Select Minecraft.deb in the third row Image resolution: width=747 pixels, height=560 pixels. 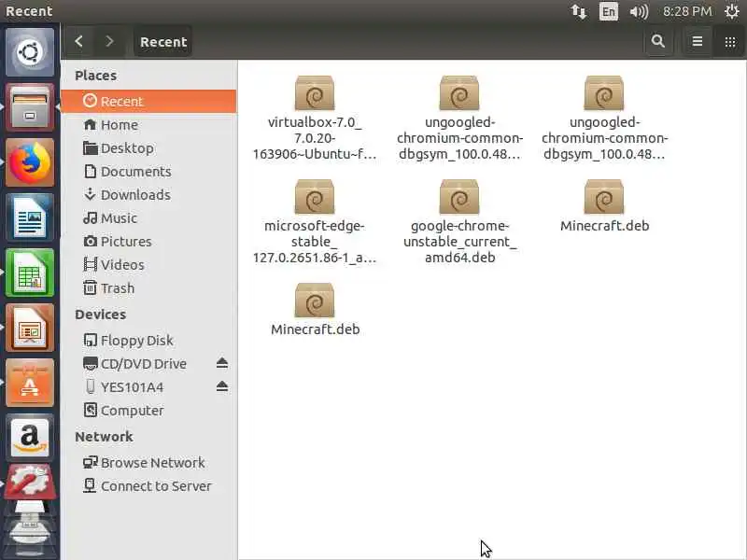pyautogui.click(x=315, y=310)
